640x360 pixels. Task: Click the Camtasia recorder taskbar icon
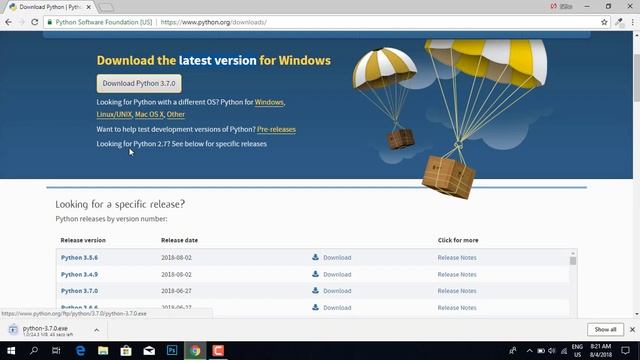point(218,351)
